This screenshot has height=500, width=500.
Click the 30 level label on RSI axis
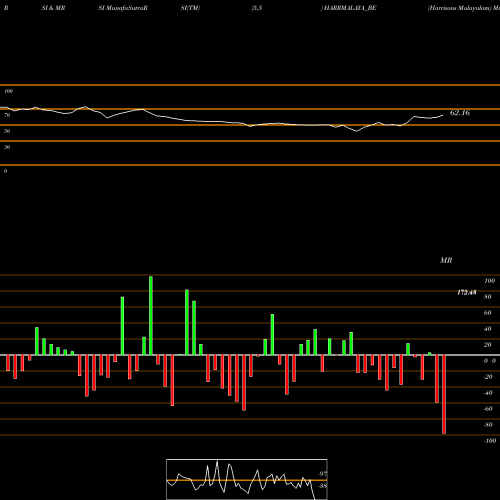click(x=7, y=147)
